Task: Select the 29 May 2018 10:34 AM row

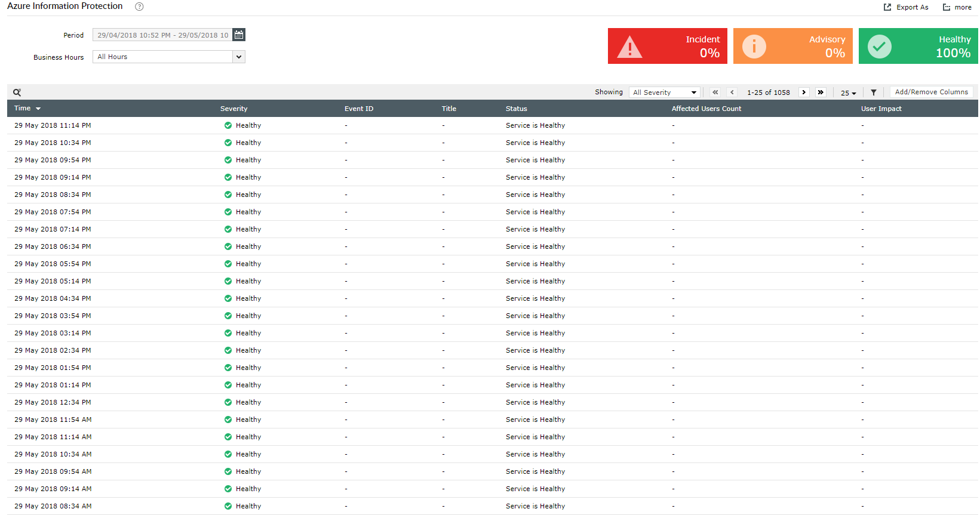Action: (493, 454)
